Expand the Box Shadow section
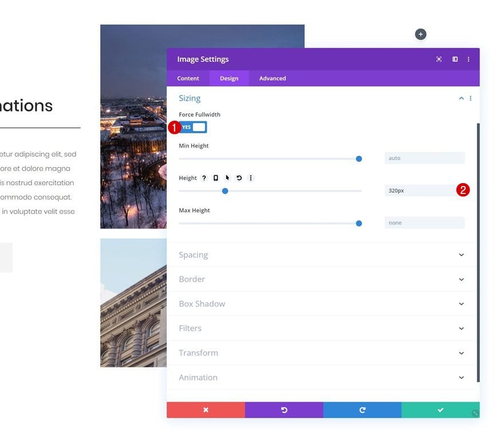 tap(321, 304)
